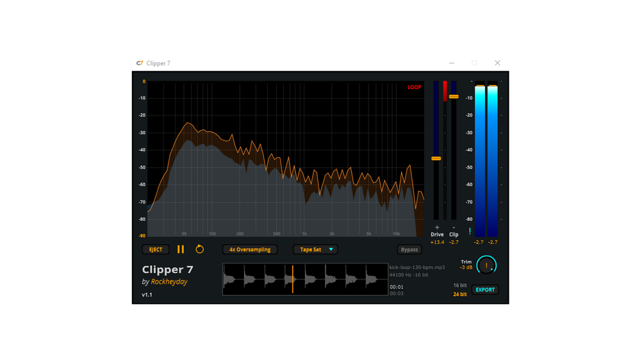Click the cyan exclamation warning indicator
This screenshot has width=644, height=362.
pos(470,231)
